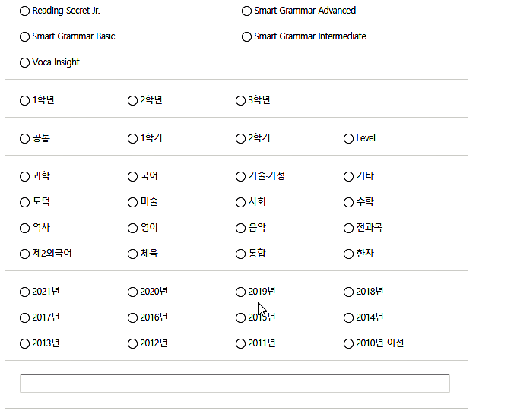
Task: Pick the Smart Grammar Intermediate option
Action: [x=247, y=37]
